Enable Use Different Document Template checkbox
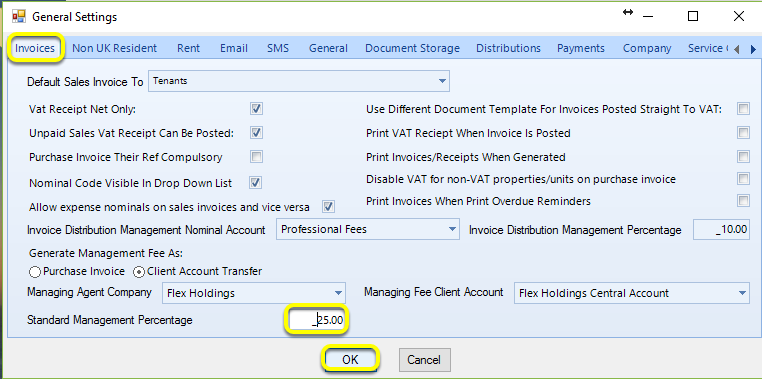 coord(743,109)
